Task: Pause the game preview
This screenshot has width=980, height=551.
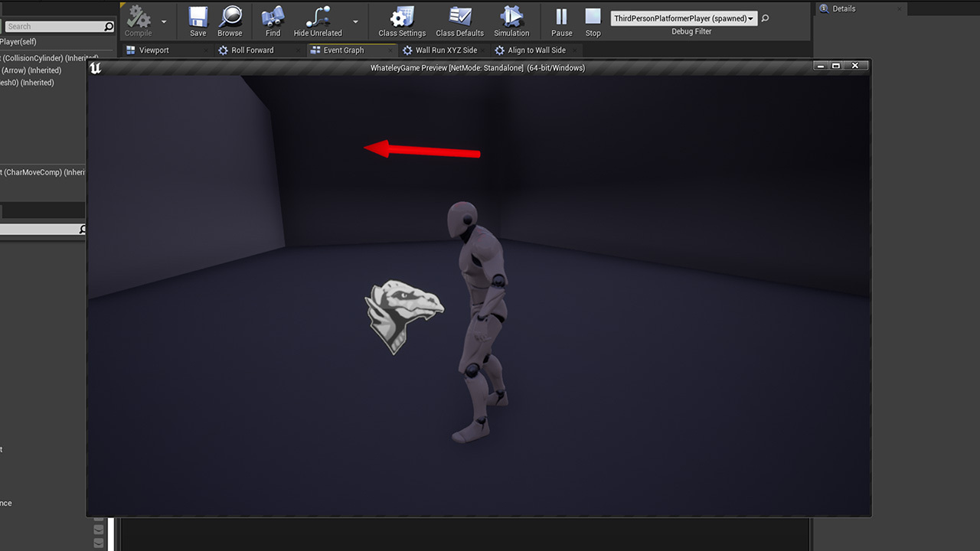Action: point(561,21)
